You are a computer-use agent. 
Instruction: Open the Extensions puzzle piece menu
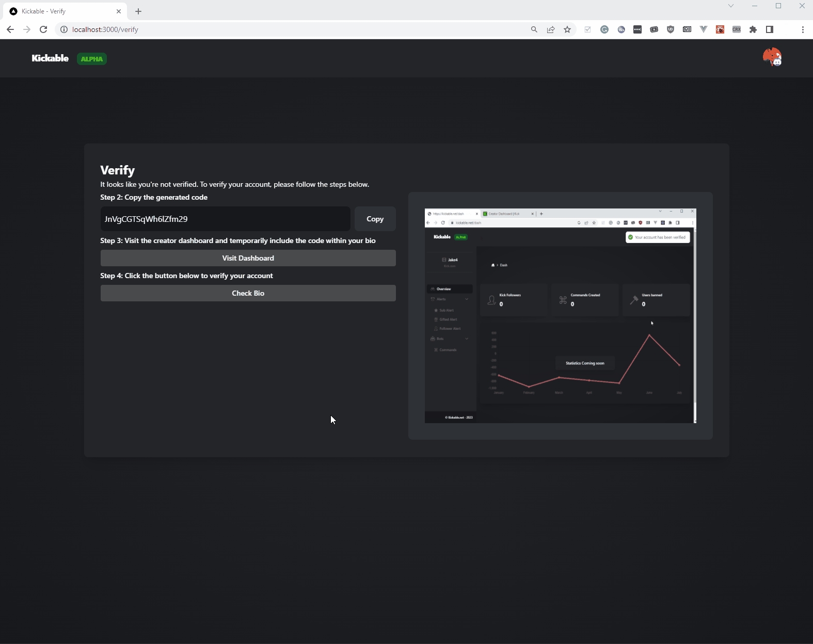[x=753, y=29]
